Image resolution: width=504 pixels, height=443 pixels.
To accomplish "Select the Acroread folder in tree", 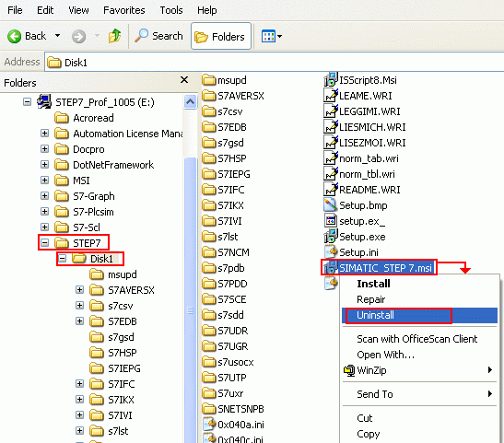I will 84,118.
